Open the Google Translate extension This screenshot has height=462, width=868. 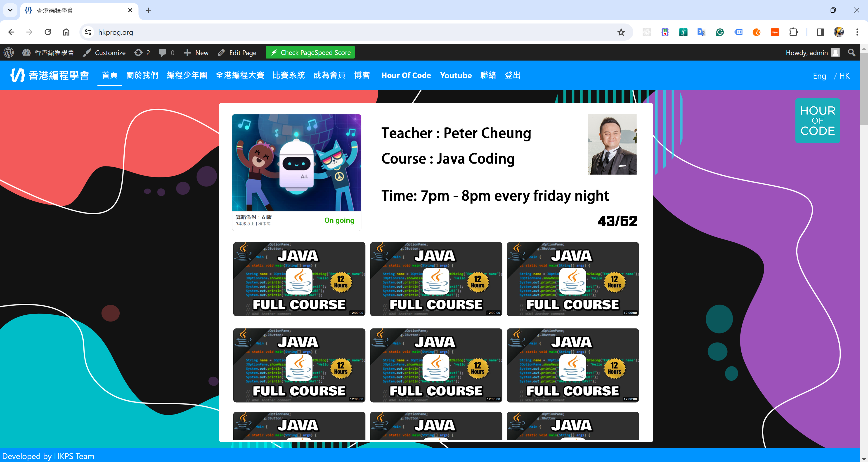pos(701,32)
